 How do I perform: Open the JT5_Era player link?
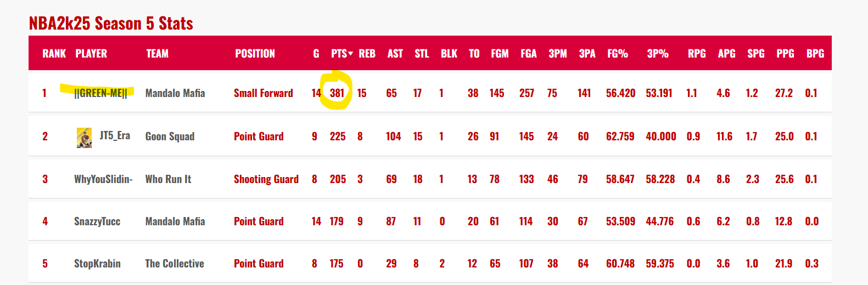(x=115, y=135)
